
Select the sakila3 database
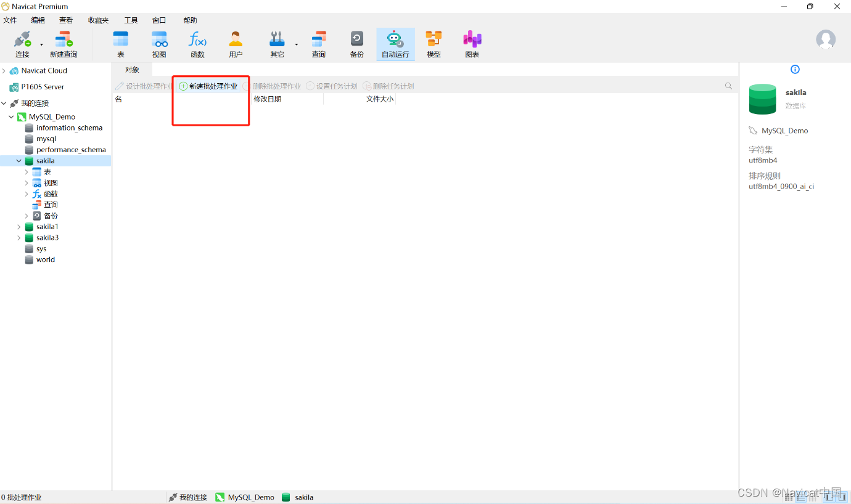[47, 238]
